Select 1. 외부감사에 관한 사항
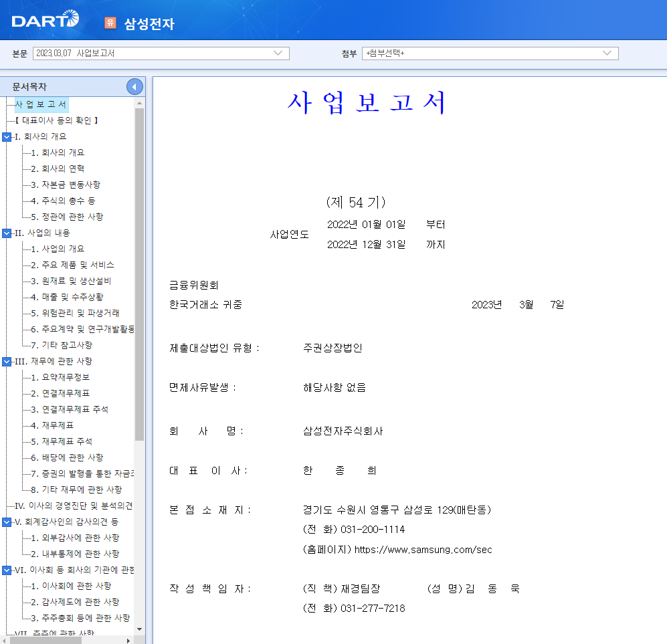667x644 pixels. pyautogui.click(x=75, y=538)
